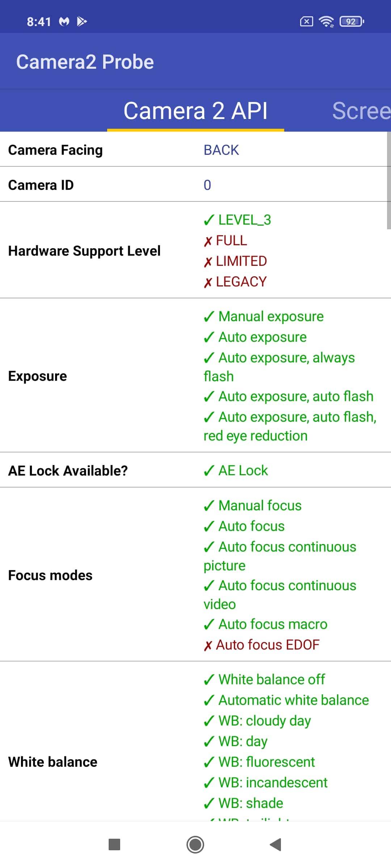The width and height of the screenshot is (391, 868).
Task: Tap the circular home navigation button
Action: (x=195, y=845)
